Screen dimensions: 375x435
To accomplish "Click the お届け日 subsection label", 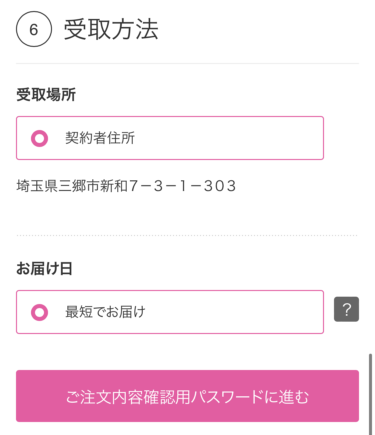I will tap(44, 268).
